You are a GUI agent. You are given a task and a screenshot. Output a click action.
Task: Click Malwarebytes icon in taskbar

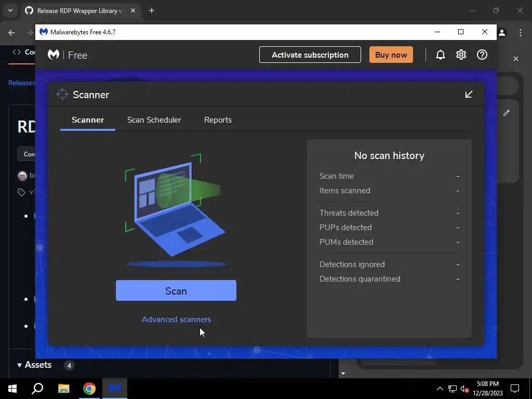(115, 389)
